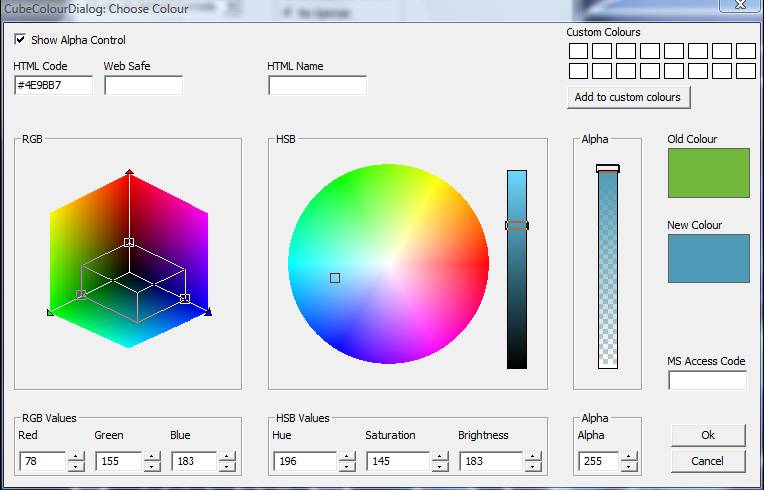Screen dimensions: 764x490
Task: Click the HTML Code input field
Action: click(53, 85)
